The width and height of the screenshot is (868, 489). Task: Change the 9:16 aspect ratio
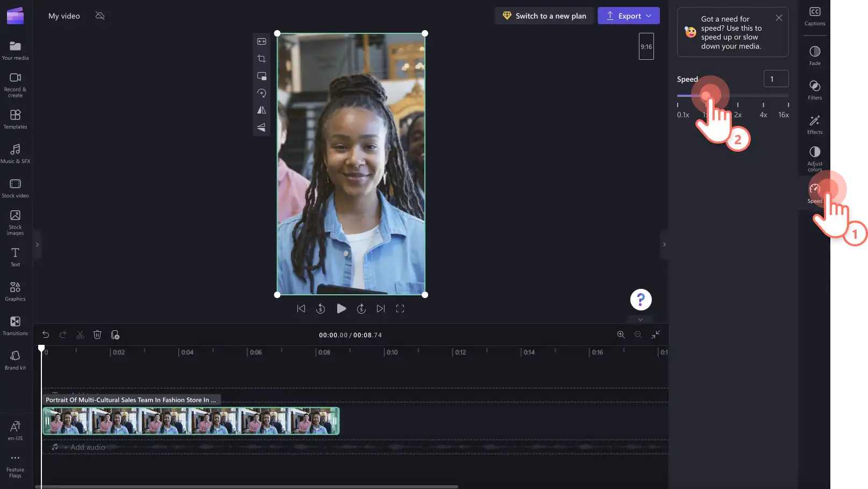click(x=646, y=46)
